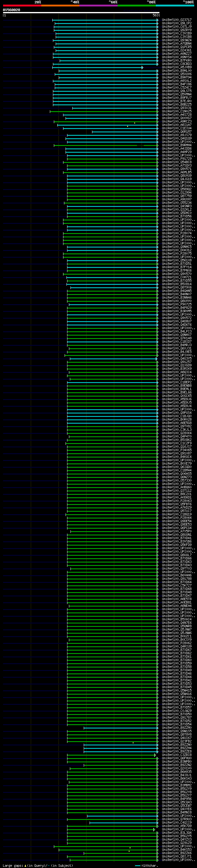This screenshot has width=197, height=868.
Task: Open hit UniRef100_C4QII9
Action: tap(177, 822)
